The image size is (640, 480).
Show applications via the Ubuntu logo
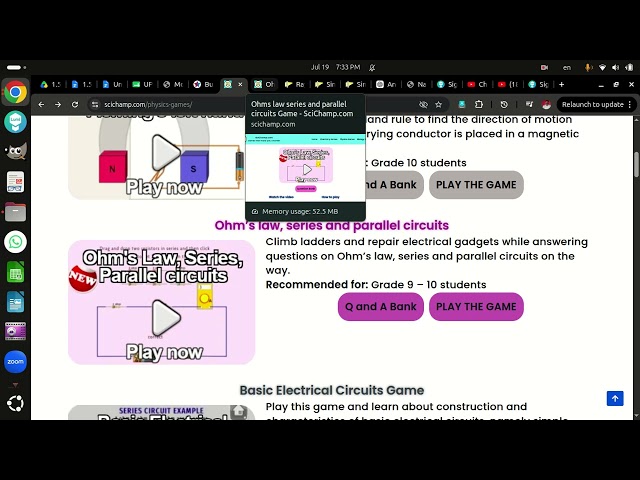pyautogui.click(x=16, y=404)
